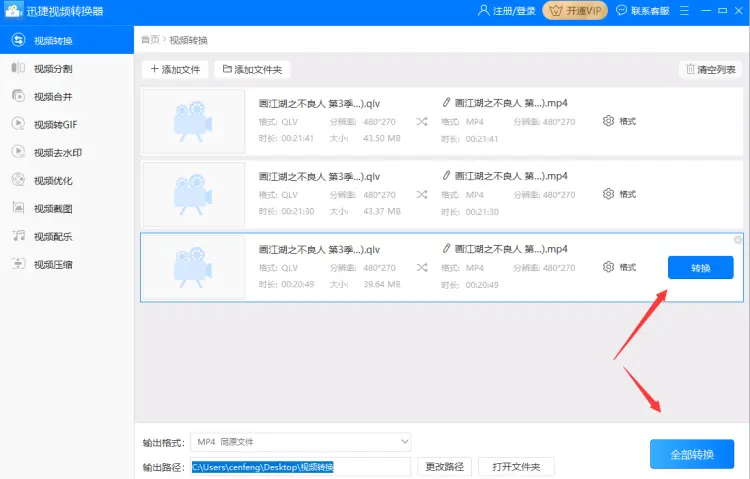Open 格式 settings for the 39.64 MB file
Viewport: 750px width, 479px height.
[x=619, y=267]
